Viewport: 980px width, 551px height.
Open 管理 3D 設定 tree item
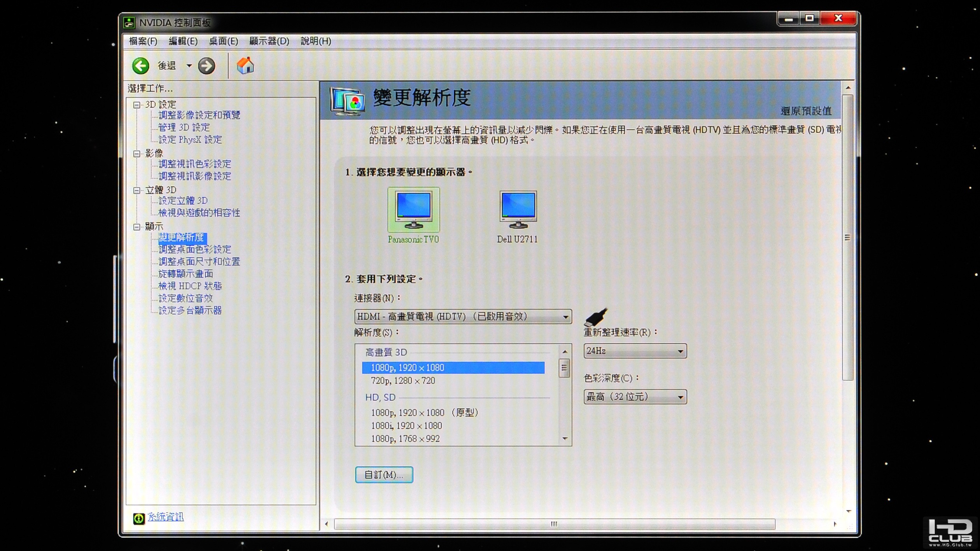pyautogui.click(x=184, y=128)
